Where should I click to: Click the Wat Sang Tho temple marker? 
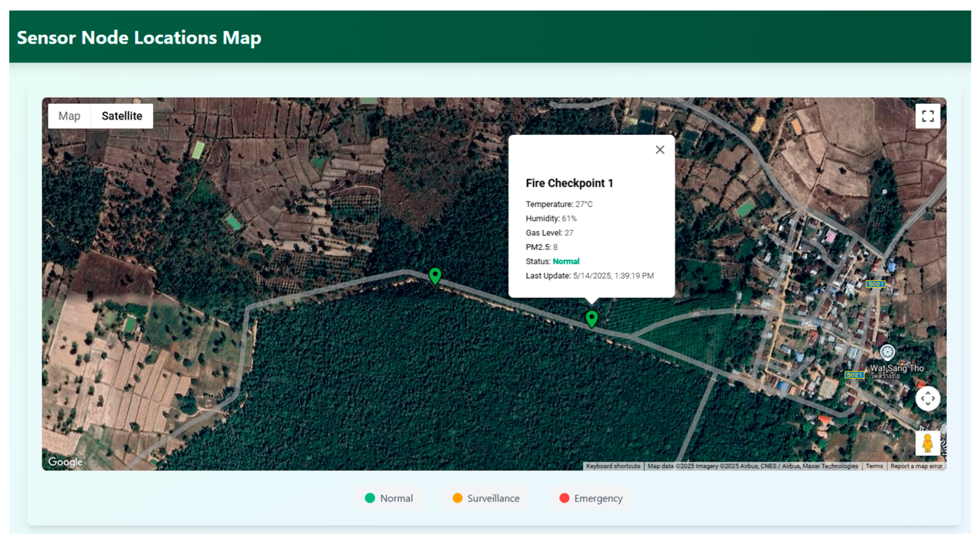pyautogui.click(x=887, y=352)
